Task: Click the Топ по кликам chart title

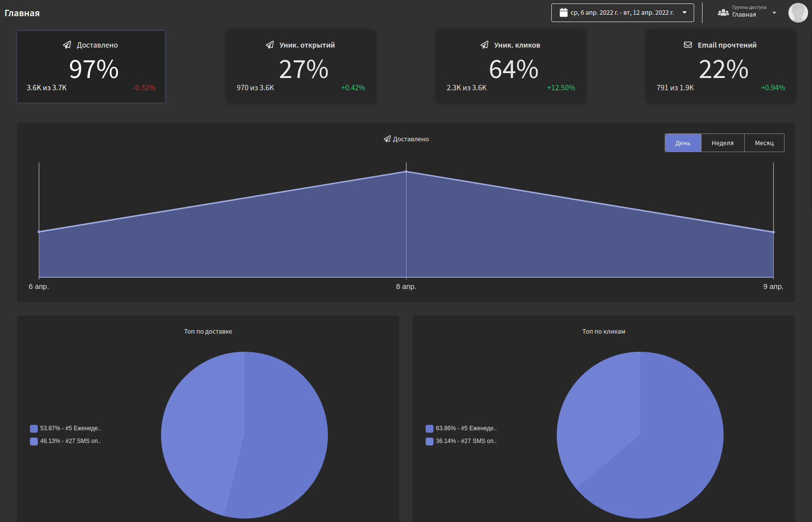Action: (604, 332)
